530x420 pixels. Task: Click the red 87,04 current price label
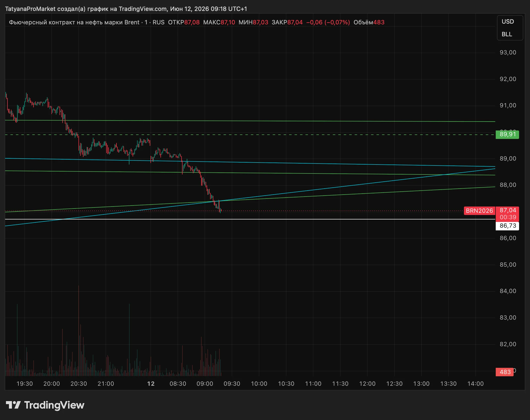[x=507, y=210]
